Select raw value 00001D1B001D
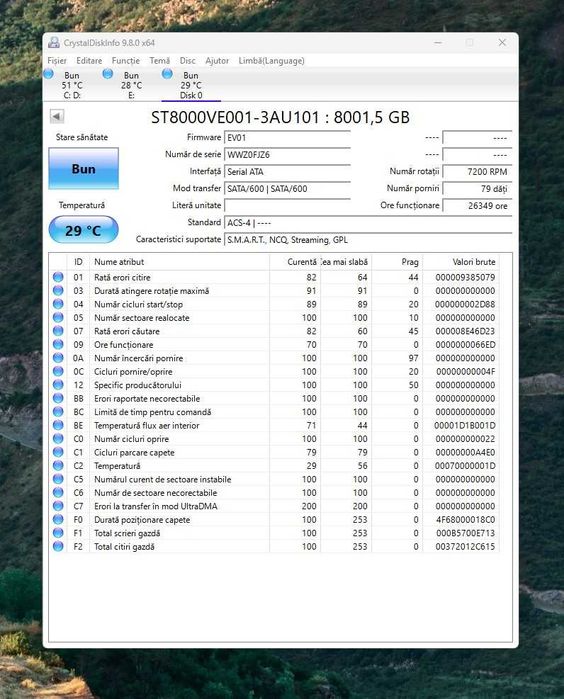The height and width of the screenshot is (699, 564). coord(465,425)
